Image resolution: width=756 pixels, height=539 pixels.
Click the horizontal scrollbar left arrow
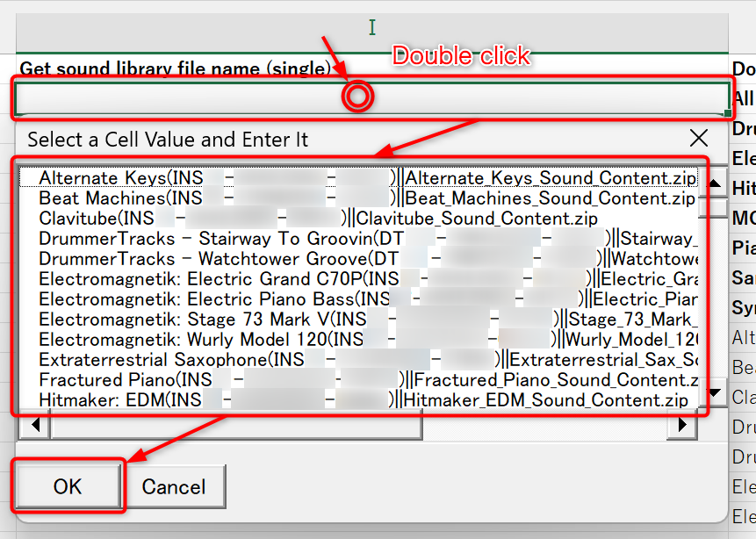[x=34, y=425]
